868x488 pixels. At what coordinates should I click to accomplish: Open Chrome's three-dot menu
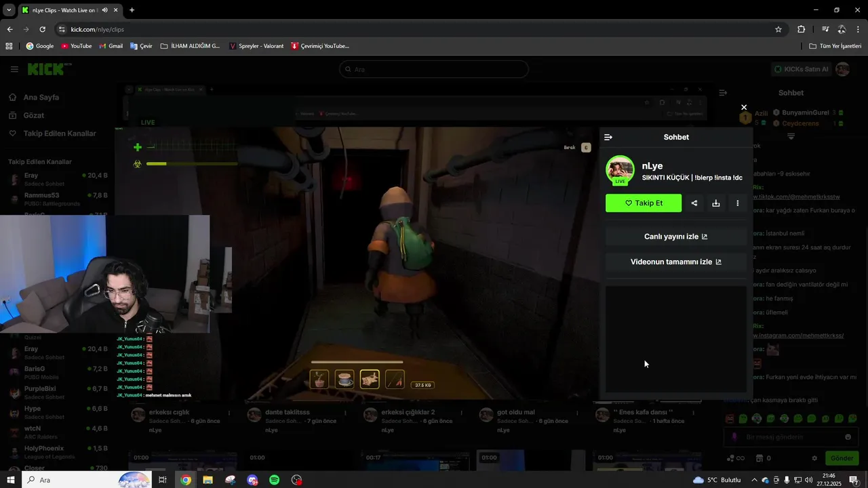coord(858,29)
